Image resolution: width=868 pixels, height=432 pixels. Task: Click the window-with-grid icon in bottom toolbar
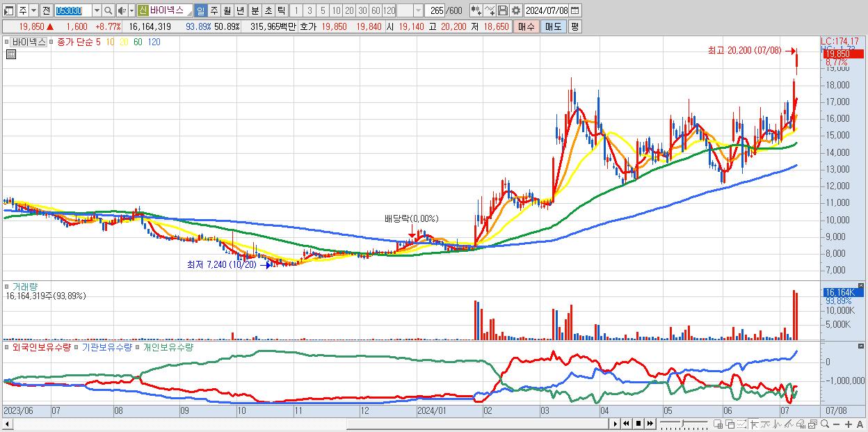coord(718,424)
